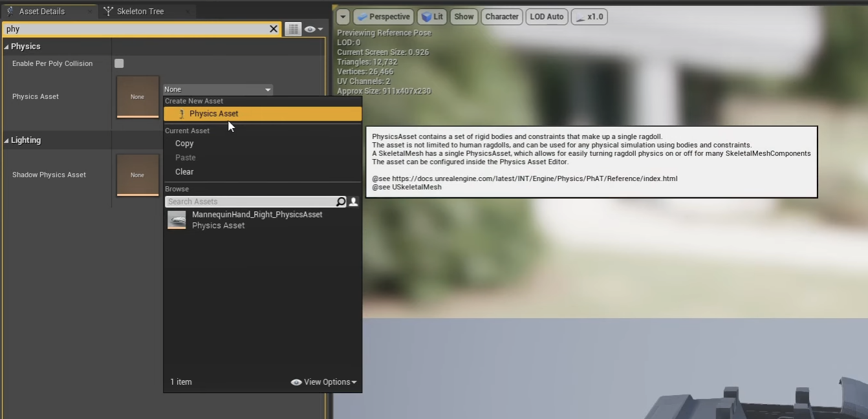Open the Lit view mode menu
The height and width of the screenshot is (419, 868).
pos(431,17)
